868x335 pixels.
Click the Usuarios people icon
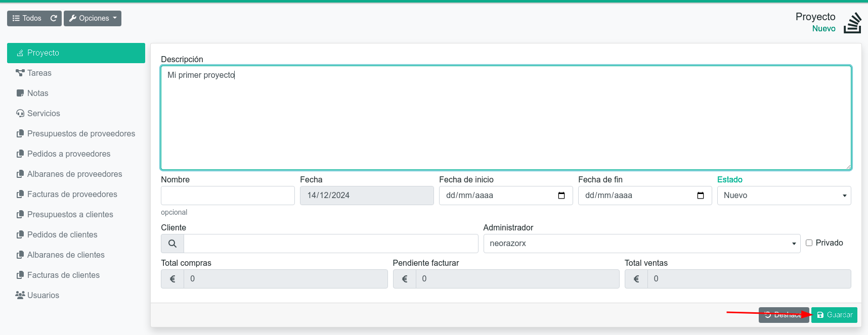click(x=20, y=295)
